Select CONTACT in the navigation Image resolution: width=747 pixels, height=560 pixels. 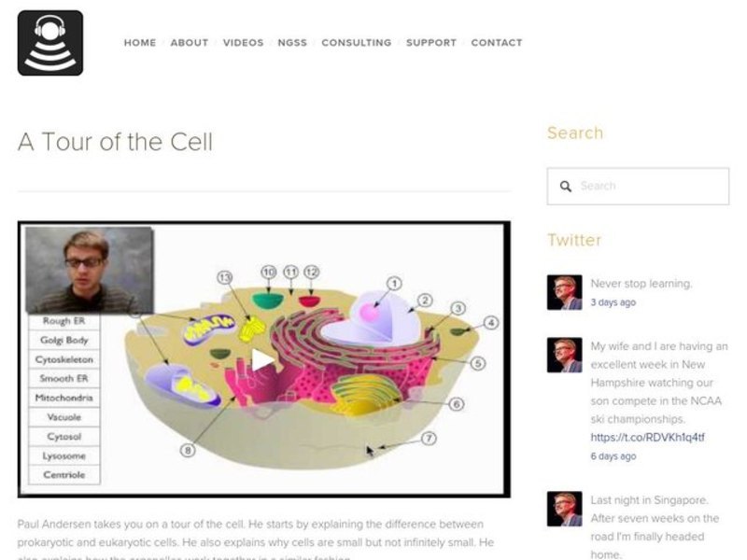pyautogui.click(x=497, y=42)
